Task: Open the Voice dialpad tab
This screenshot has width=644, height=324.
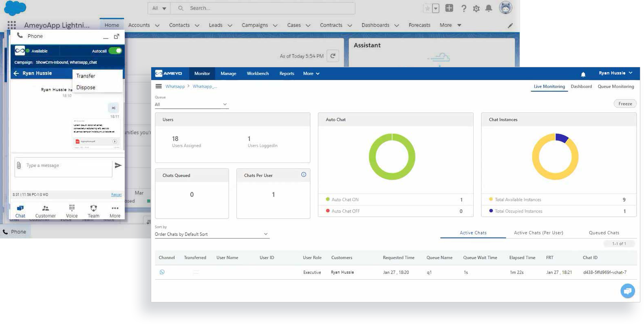Action: (72, 211)
